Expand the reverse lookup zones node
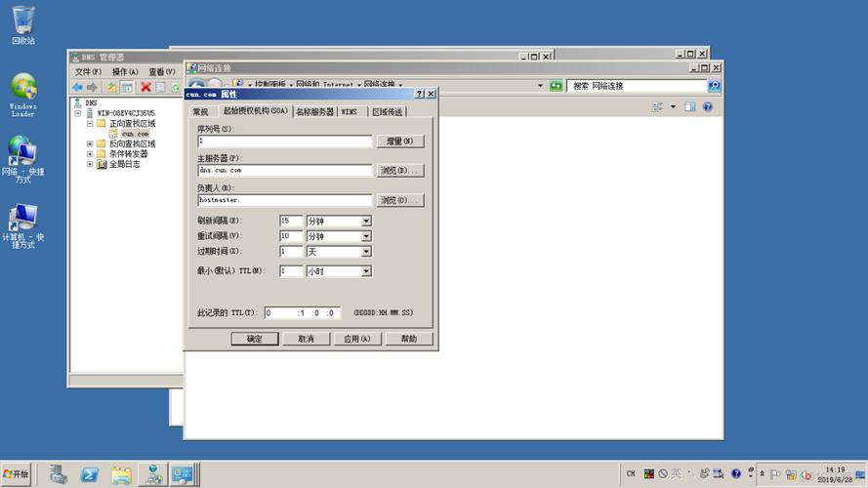The height and width of the screenshot is (488, 868). coord(90,143)
